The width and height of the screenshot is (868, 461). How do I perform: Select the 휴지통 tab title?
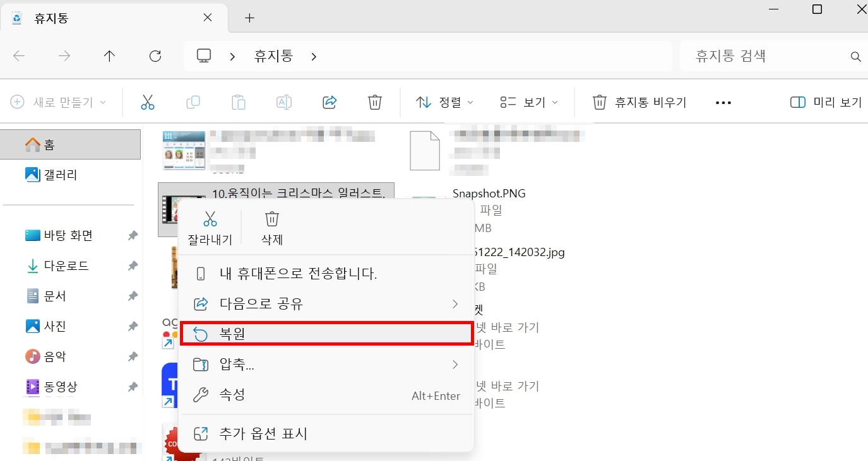point(51,18)
